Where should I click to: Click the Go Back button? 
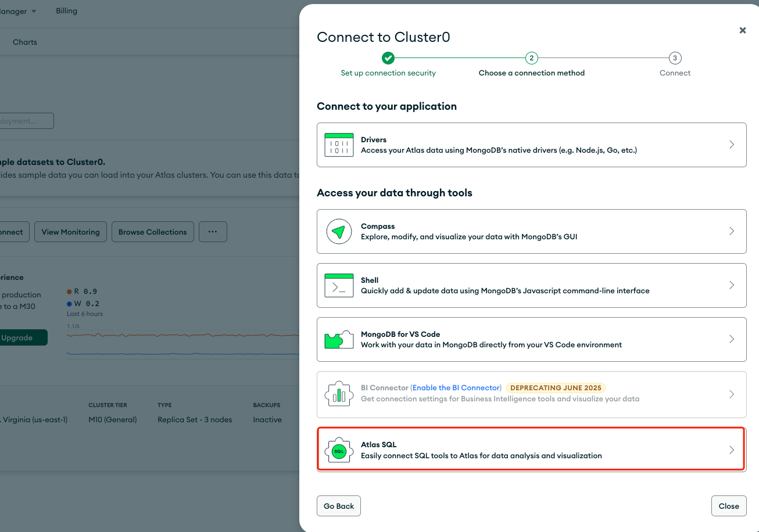[x=339, y=506]
